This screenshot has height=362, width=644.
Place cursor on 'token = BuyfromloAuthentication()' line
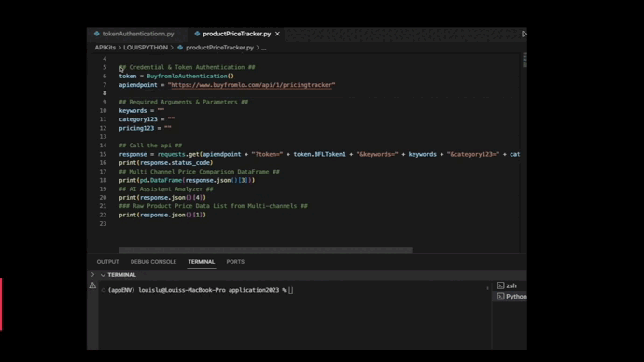coord(176,76)
